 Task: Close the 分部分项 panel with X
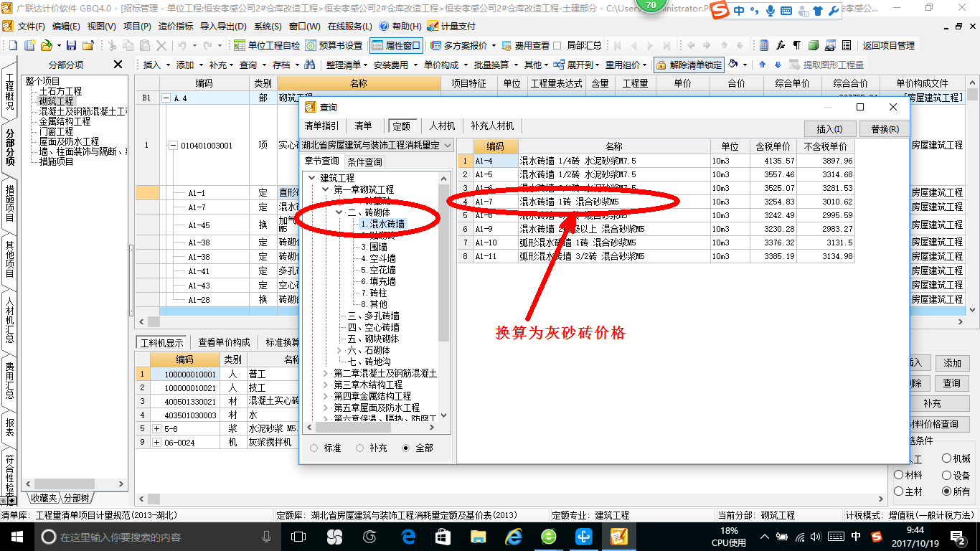click(118, 65)
